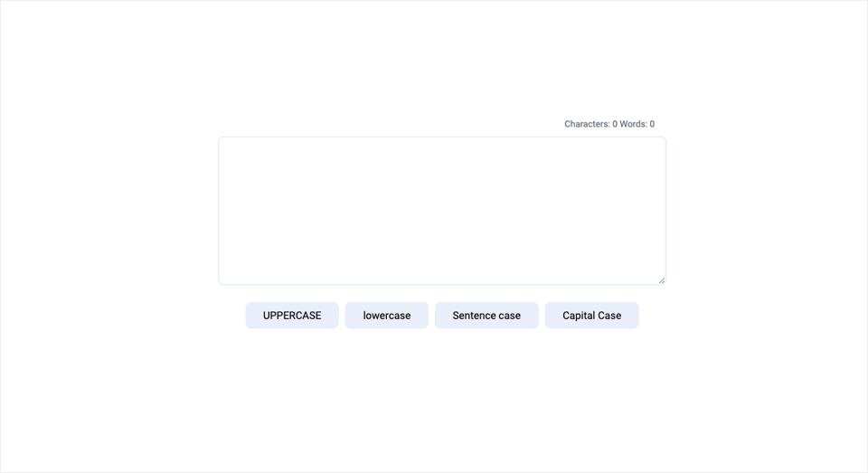Click the UPPERCASE button
Image resolution: width=868 pixels, height=473 pixels.
(x=292, y=315)
